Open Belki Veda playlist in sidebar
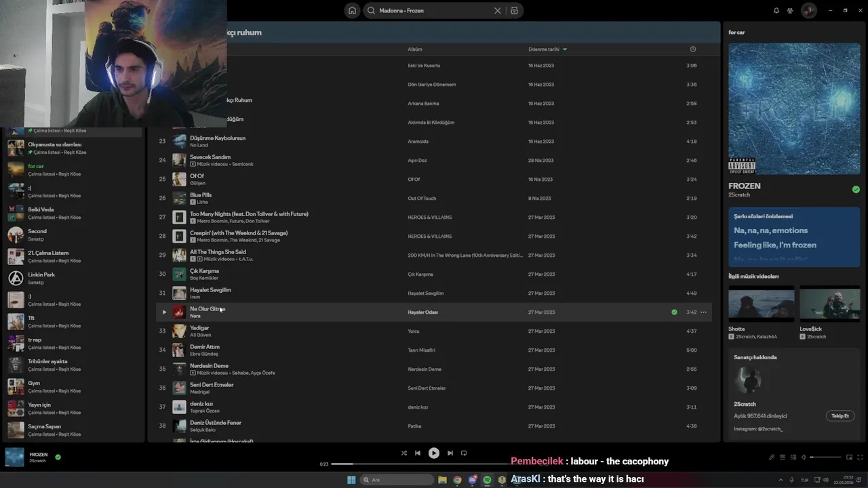The image size is (868, 488). coord(73,213)
